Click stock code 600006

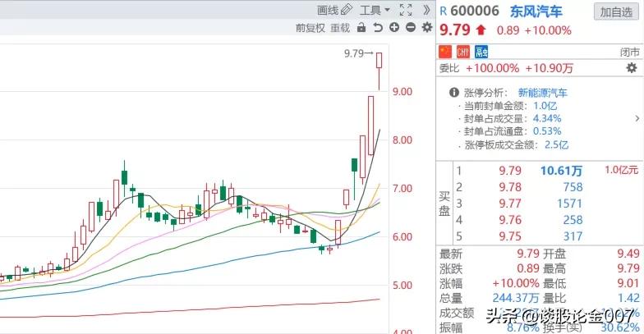(475, 11)
